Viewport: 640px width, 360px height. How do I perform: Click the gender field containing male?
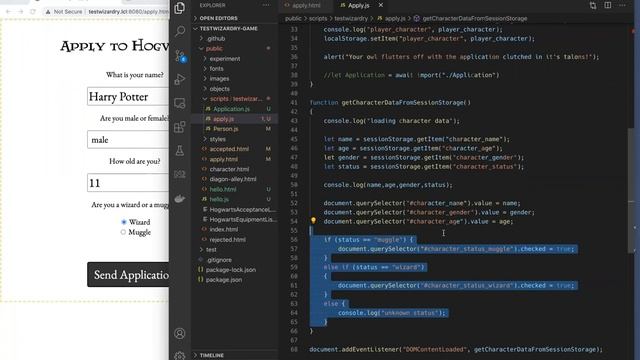[128, 140]
